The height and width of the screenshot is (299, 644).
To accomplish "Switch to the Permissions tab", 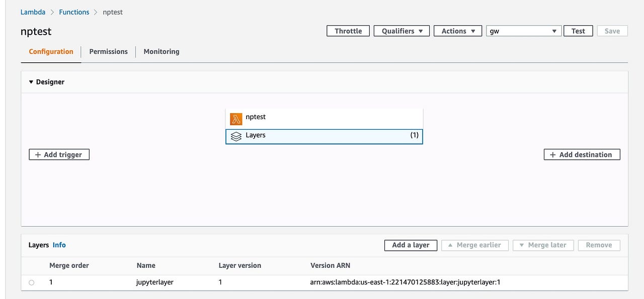I will [108, 51].
